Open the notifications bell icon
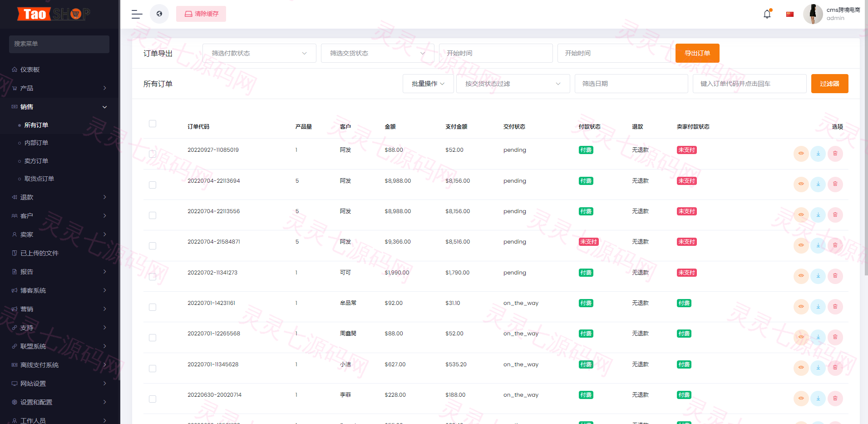Screen dimensions: 868x424 767,14
